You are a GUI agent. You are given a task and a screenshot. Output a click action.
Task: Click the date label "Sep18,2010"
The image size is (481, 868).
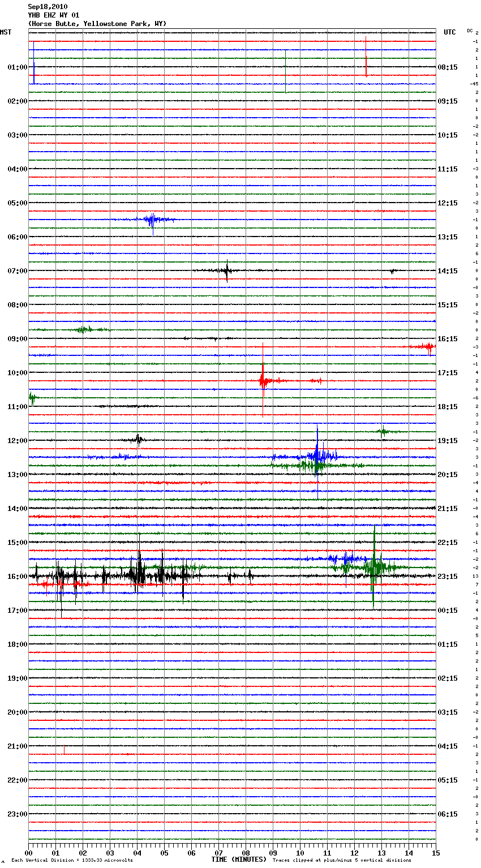[48, 7]
